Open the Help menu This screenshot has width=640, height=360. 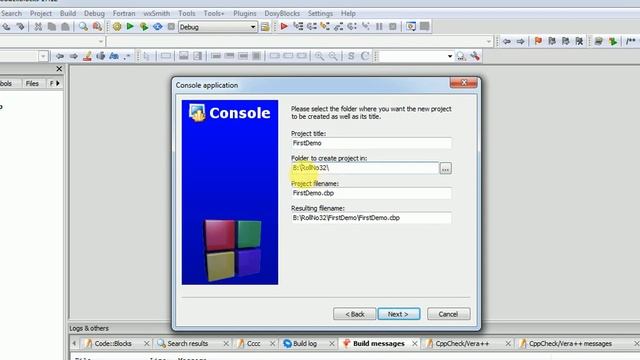348,13
